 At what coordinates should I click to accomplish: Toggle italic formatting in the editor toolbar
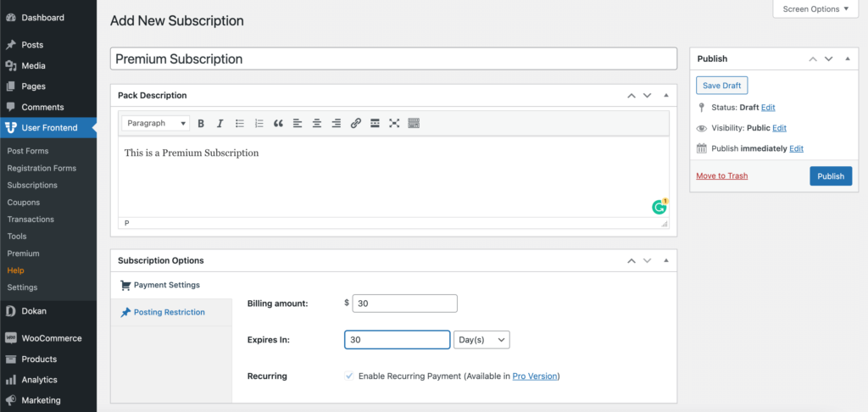point(220,124)
